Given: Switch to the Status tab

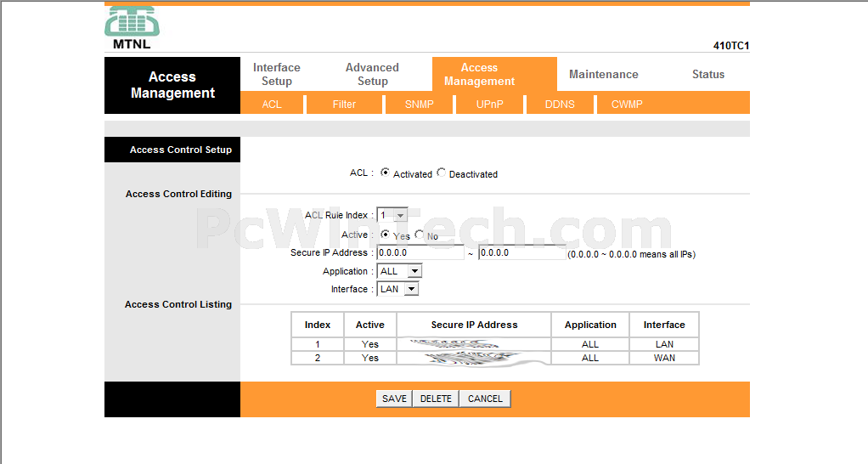Looking at the screenshot, I should [x=708, y=74].
